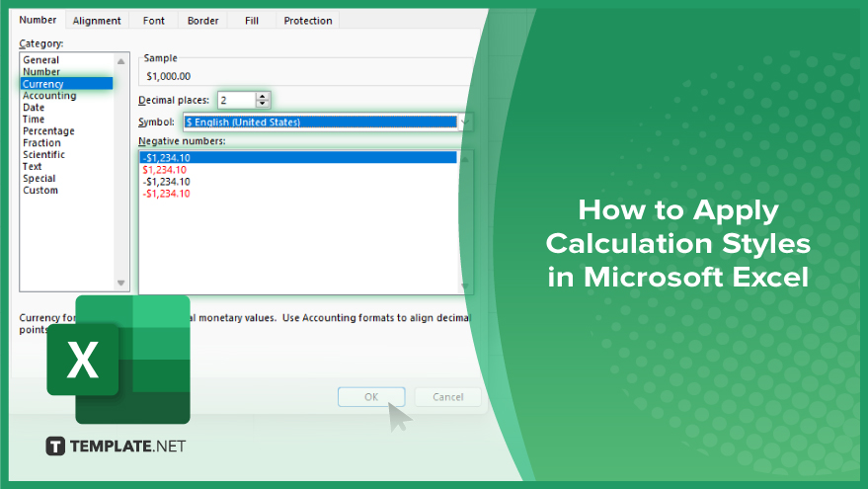Pick Scientific category

(43, 154)
